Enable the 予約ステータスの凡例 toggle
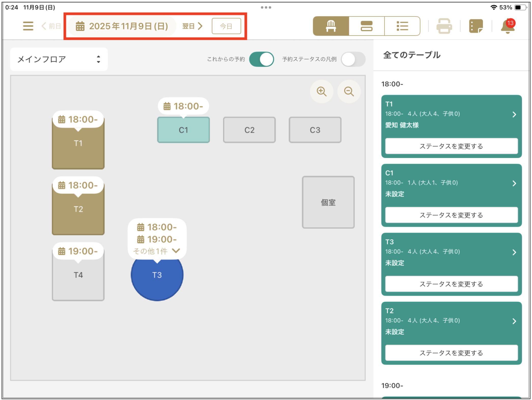Viewport: 532px width, 400px height. pos(353,59)
